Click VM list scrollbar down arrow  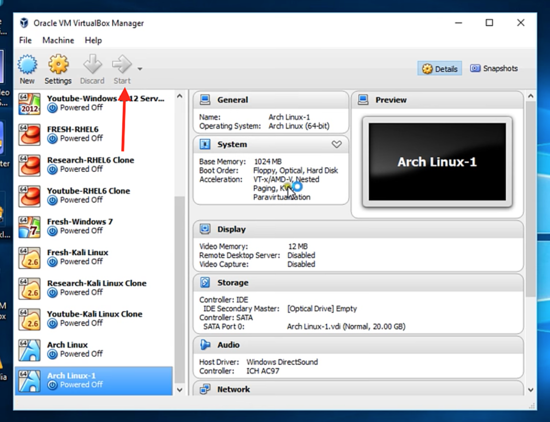tap(180, 390)
